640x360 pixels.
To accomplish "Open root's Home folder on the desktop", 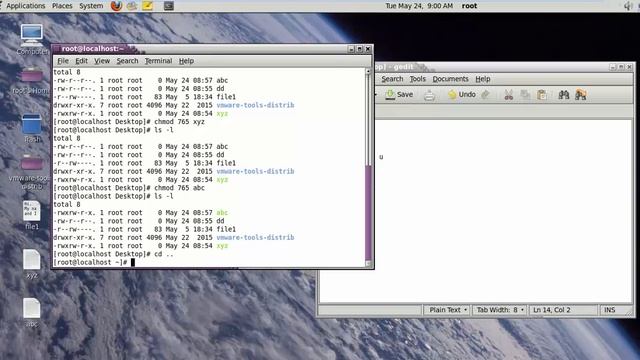I will (32, 81).
